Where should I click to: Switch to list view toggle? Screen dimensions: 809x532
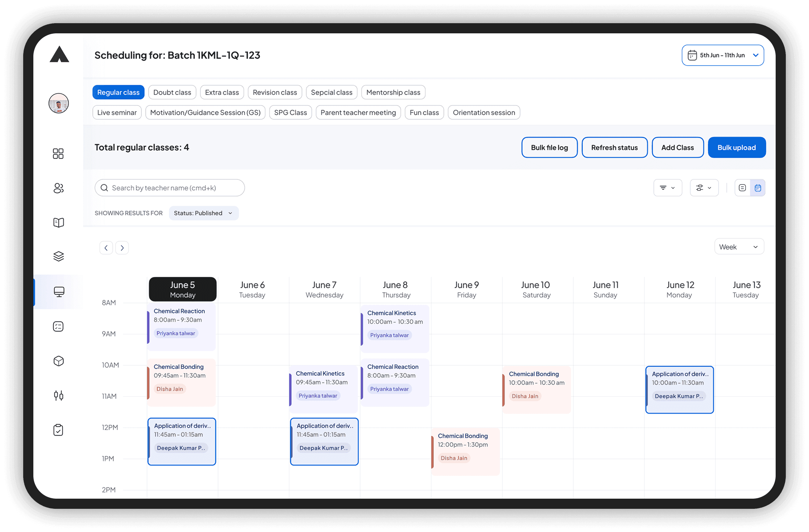[742, 188]
